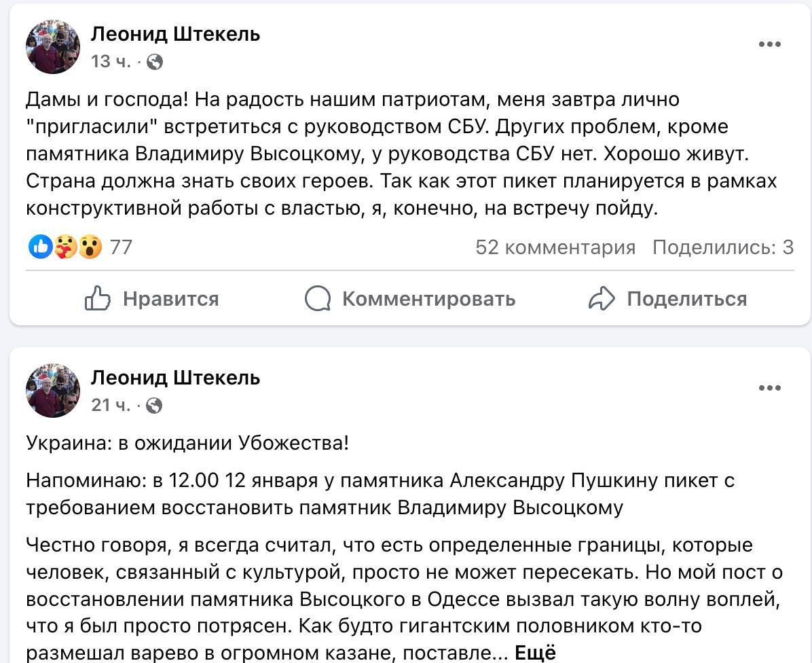Click the Поделиться button
This screenshot has width=812, height=663.
[667, 299]
